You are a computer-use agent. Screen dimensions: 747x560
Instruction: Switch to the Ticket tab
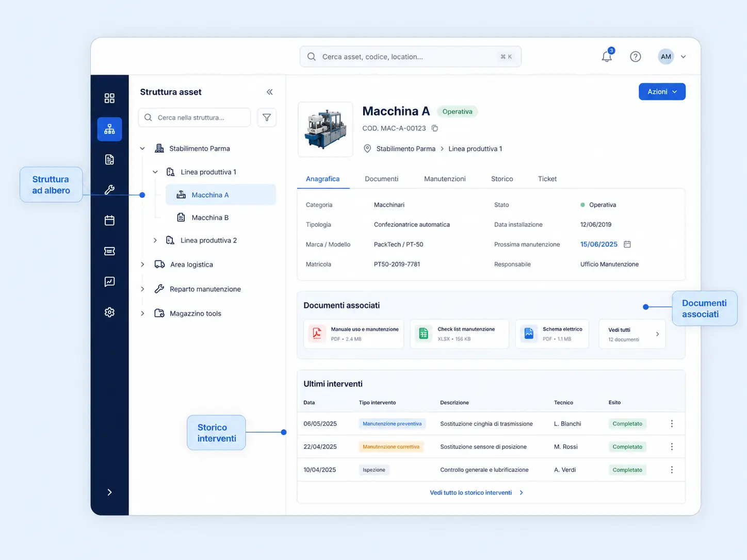coord(547,179)
